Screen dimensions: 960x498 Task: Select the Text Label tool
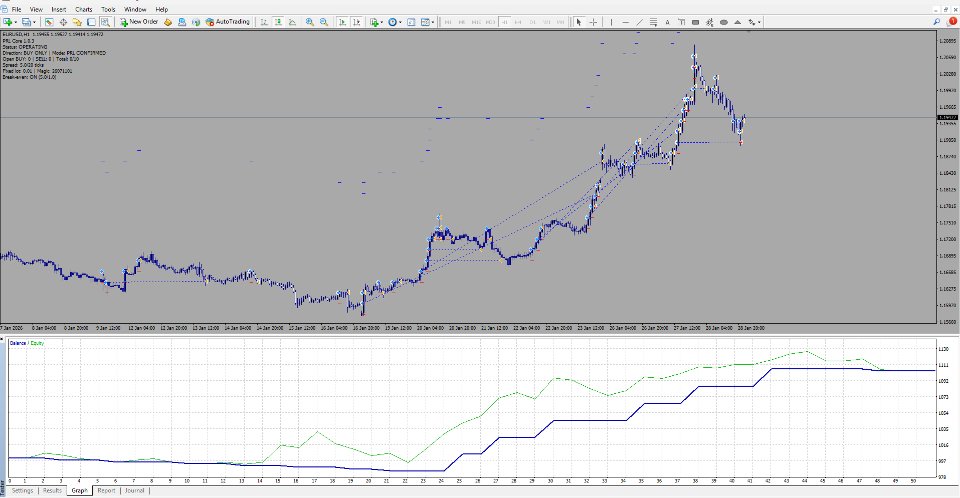(681, 22)
